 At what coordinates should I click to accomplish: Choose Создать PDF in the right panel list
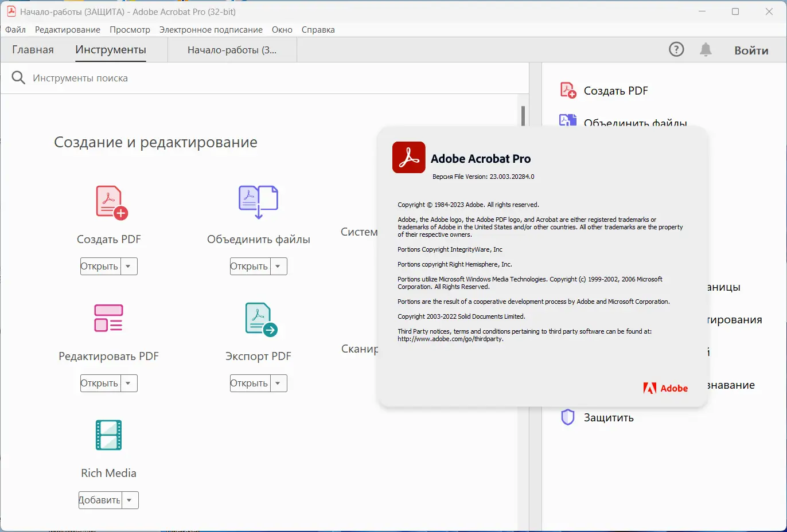click(615, 91)
